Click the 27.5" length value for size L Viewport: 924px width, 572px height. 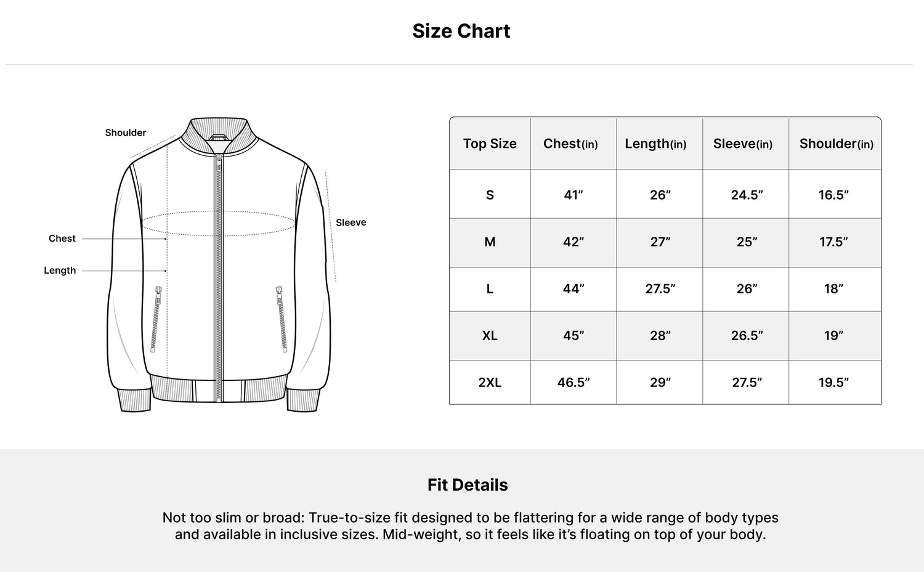(x=660, y=288)
